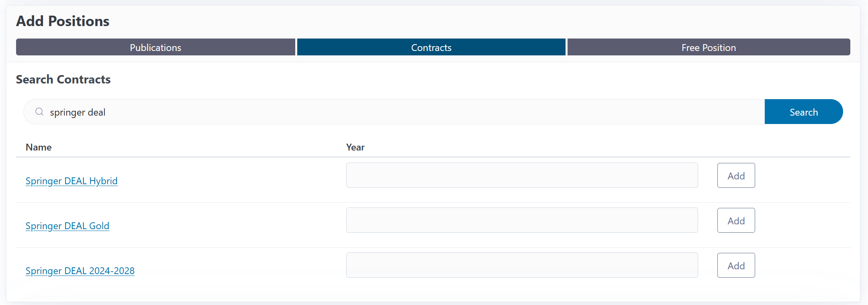Click Year field for Springer DEAL Hybrid
Viewport: 868px width, 305px height.
(x=522, y=175)
